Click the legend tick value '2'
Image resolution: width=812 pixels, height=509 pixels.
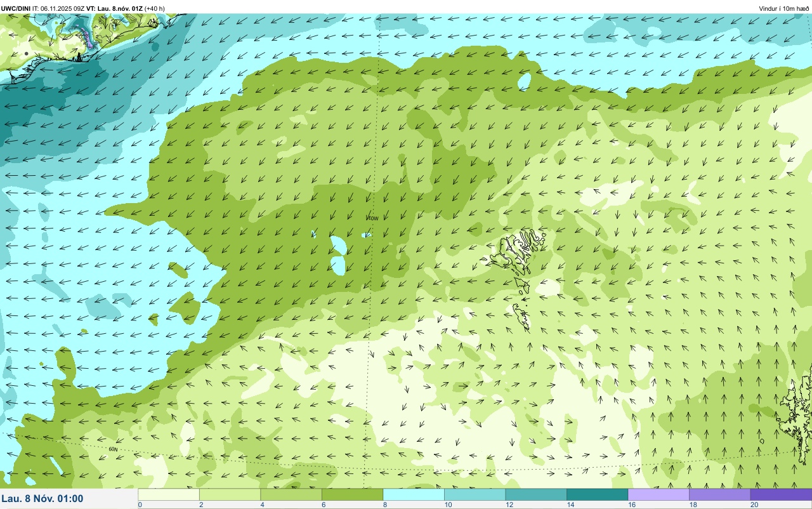[x=200, y=505]
